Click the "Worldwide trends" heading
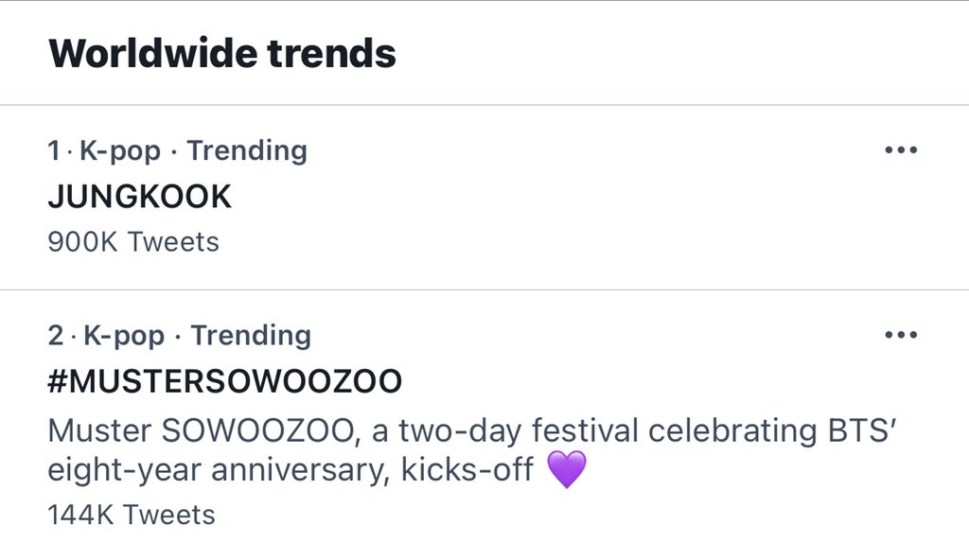Screen dimensions: 969x560 pyautogui.click(x=222, y=53)
